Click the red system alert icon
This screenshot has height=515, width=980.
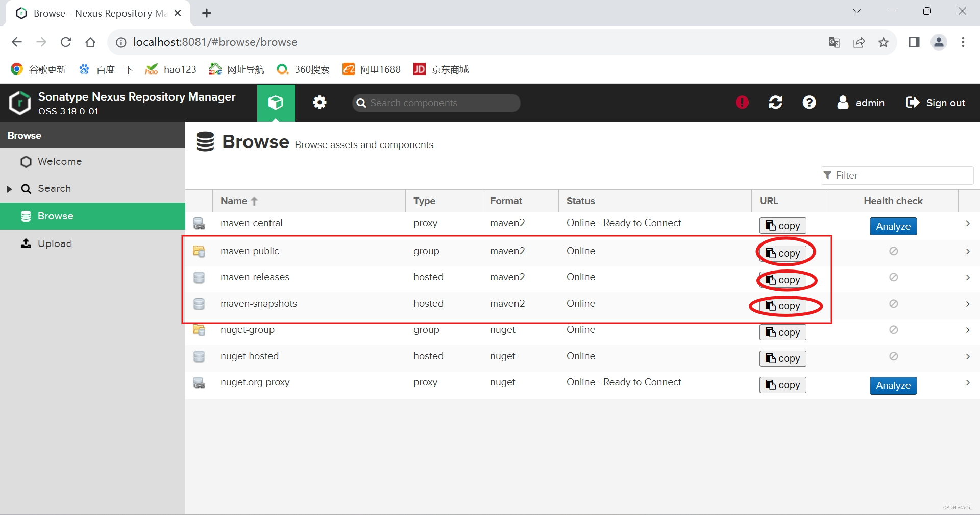(742, 103)
